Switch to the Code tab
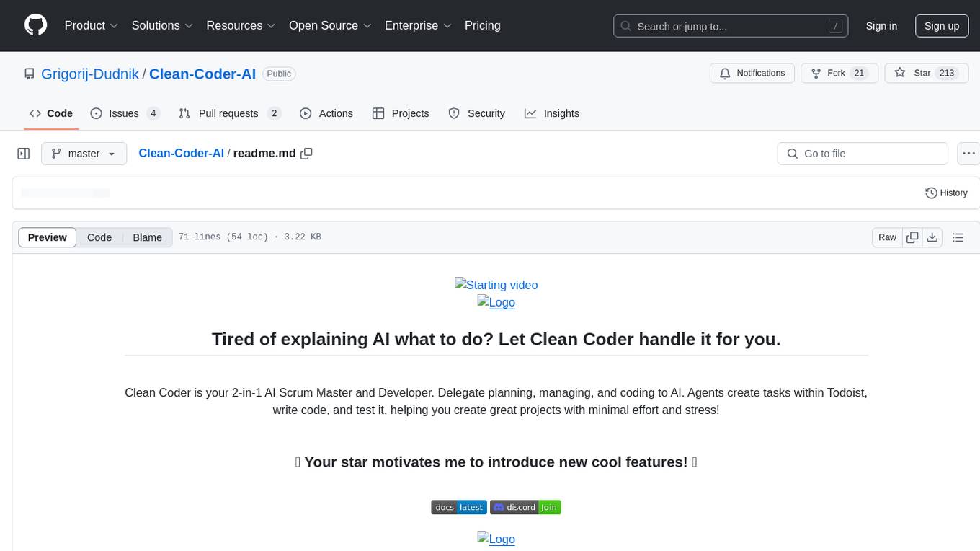 tap(51, 113)
